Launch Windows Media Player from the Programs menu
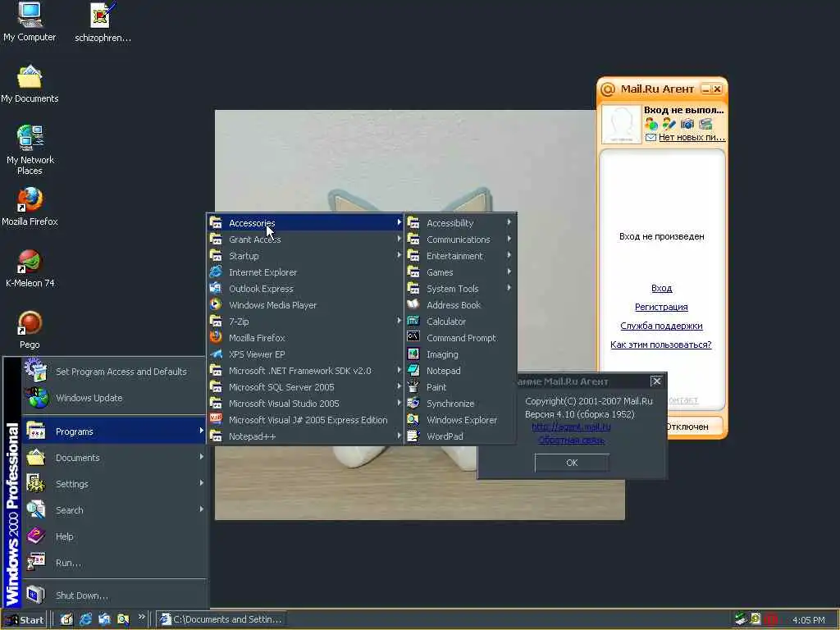840x630 pixels. pyautogui.click(x=305, y=305)
